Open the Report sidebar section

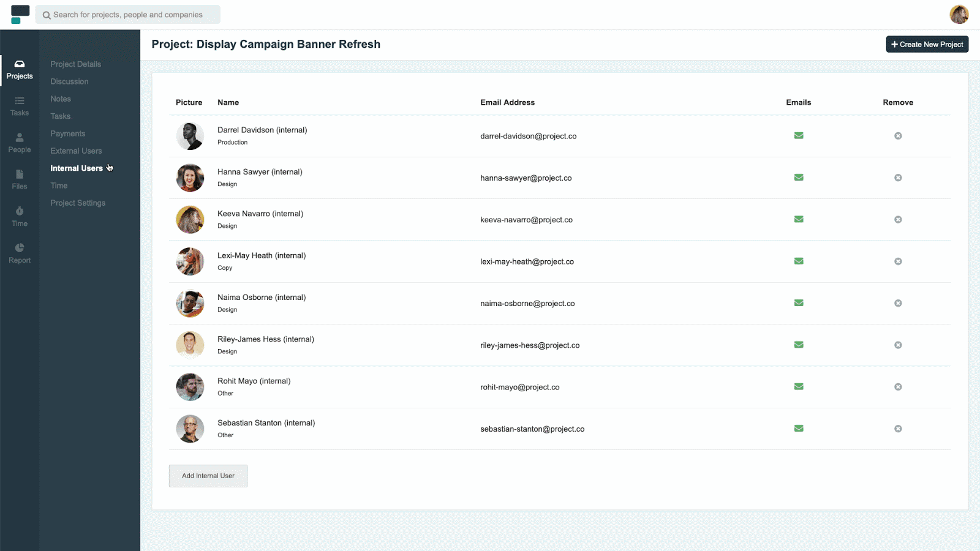click(20, 254)
